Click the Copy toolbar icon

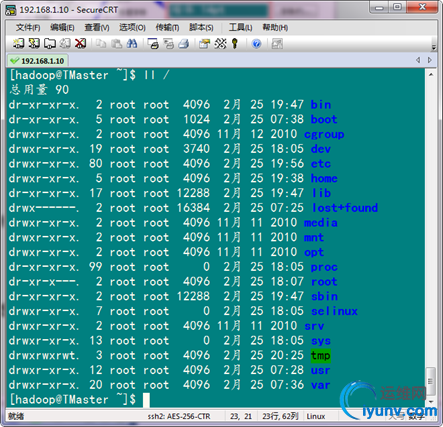pyautogui.click(x=101, y=43)
